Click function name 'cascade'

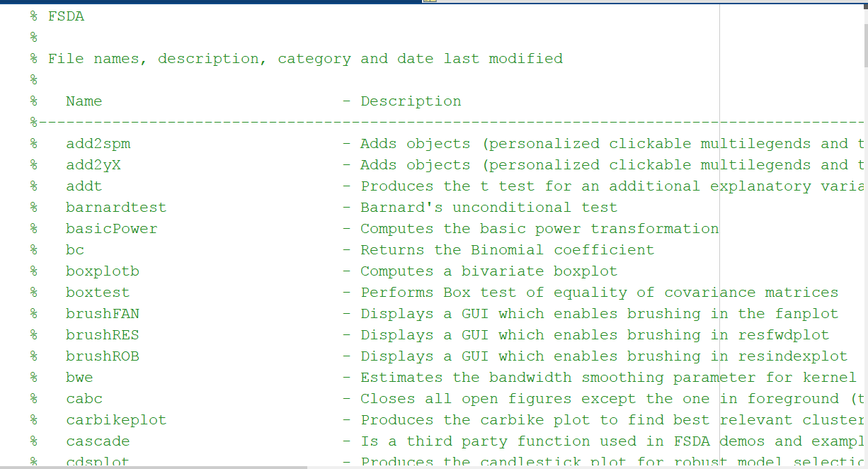coord(98,441)
